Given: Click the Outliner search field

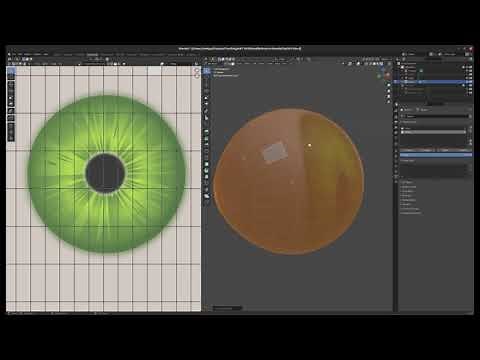Looking at the screenshot, I should tap(434, 59).
